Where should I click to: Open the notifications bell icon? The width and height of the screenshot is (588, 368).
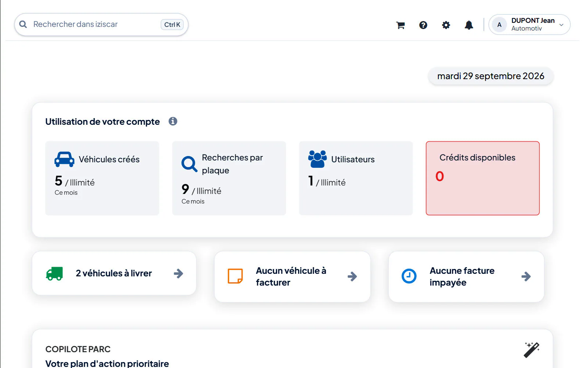point(469,25)
